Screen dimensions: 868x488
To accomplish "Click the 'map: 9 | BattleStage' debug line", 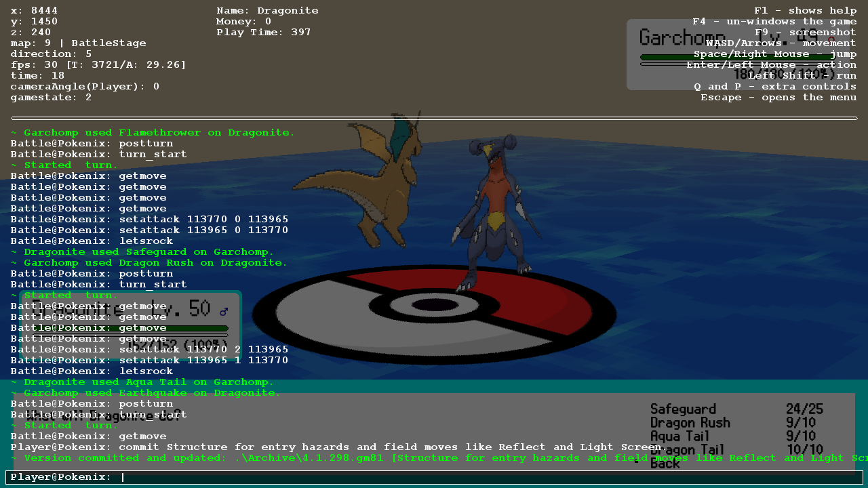I will coord(78,43).
